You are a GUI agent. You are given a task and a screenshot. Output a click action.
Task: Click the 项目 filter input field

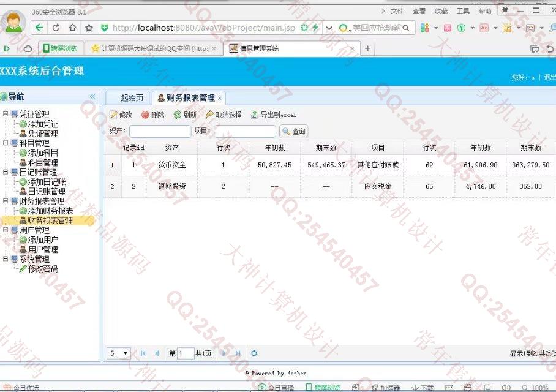pos(245,131)
